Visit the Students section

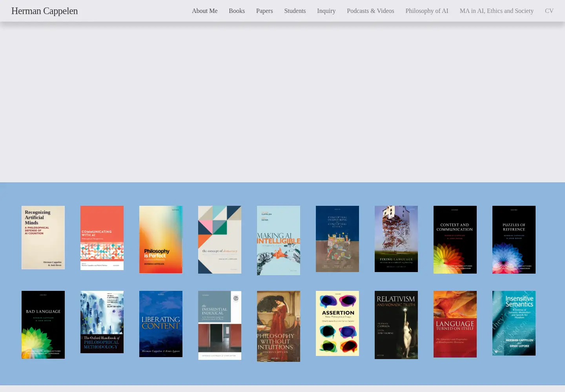coord(295,11)
